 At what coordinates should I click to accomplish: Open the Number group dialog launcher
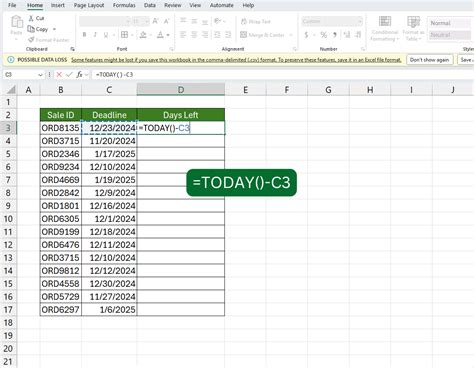coord(363,49)
